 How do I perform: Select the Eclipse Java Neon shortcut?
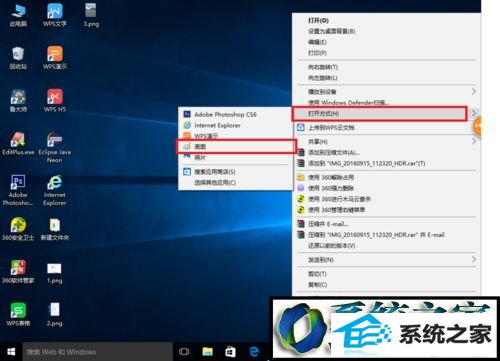pyautogui.click(x=55, y=147)
